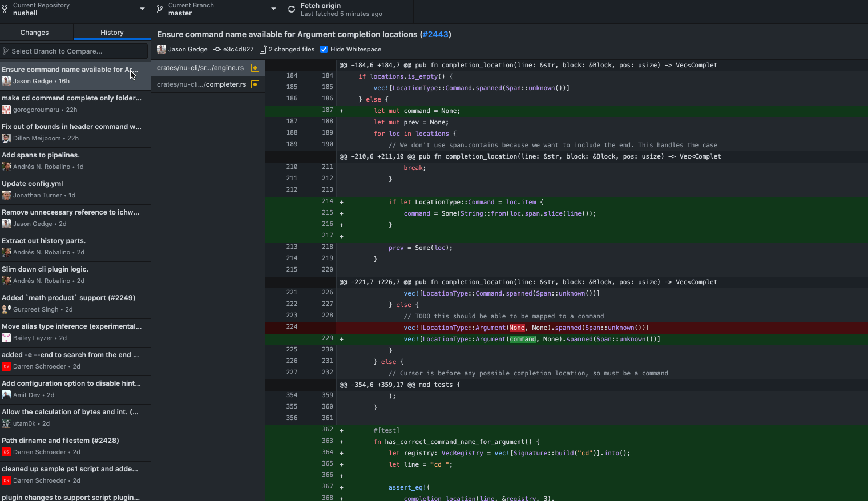Focus the Select Branch to Compare field
The width and height of the screenshot is (868, 501).
click(75, 51)
